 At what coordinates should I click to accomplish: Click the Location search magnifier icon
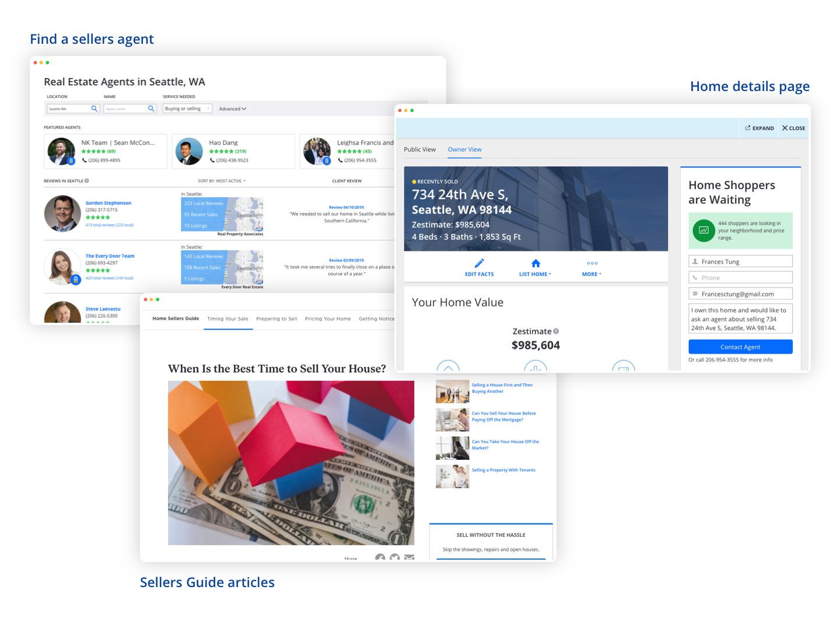coord(94,109)
